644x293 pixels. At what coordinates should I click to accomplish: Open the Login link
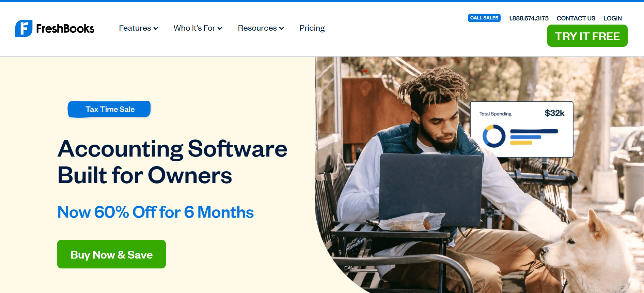[613, 18]
